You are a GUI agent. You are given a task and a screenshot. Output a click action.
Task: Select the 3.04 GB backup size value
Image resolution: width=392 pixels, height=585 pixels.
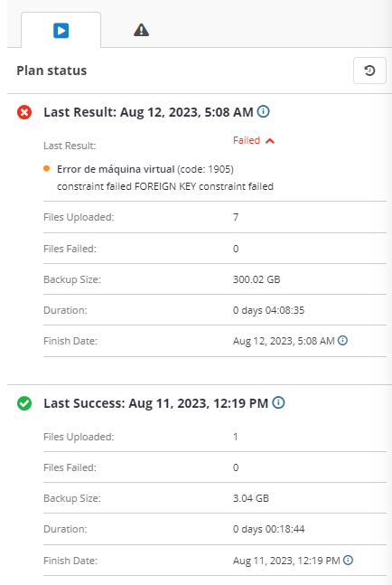coord(251,498)
